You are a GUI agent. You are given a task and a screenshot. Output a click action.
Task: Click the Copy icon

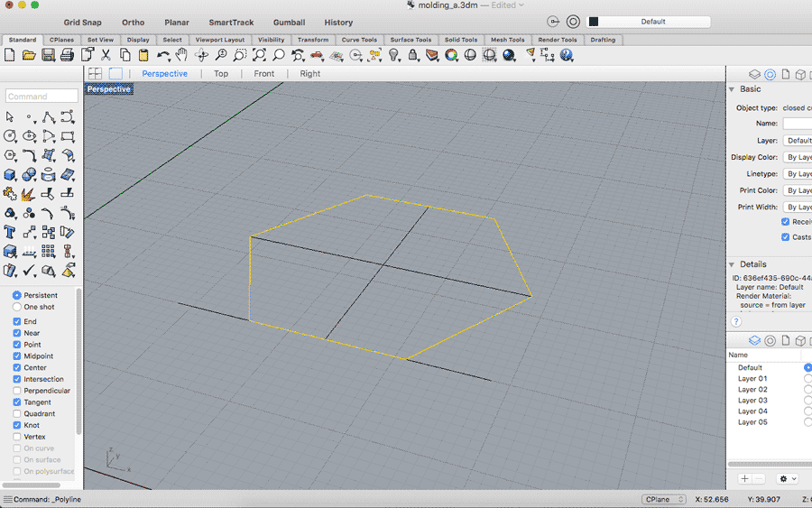point(125,55)
